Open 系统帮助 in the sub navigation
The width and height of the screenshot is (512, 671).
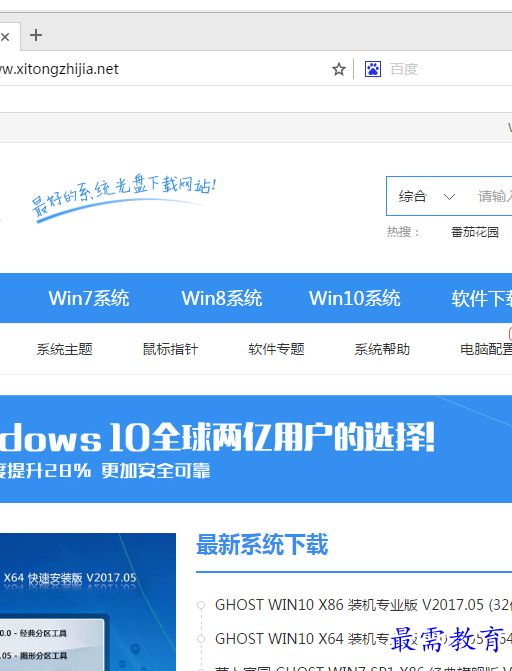pyautogui.click(x=382, y=349)
